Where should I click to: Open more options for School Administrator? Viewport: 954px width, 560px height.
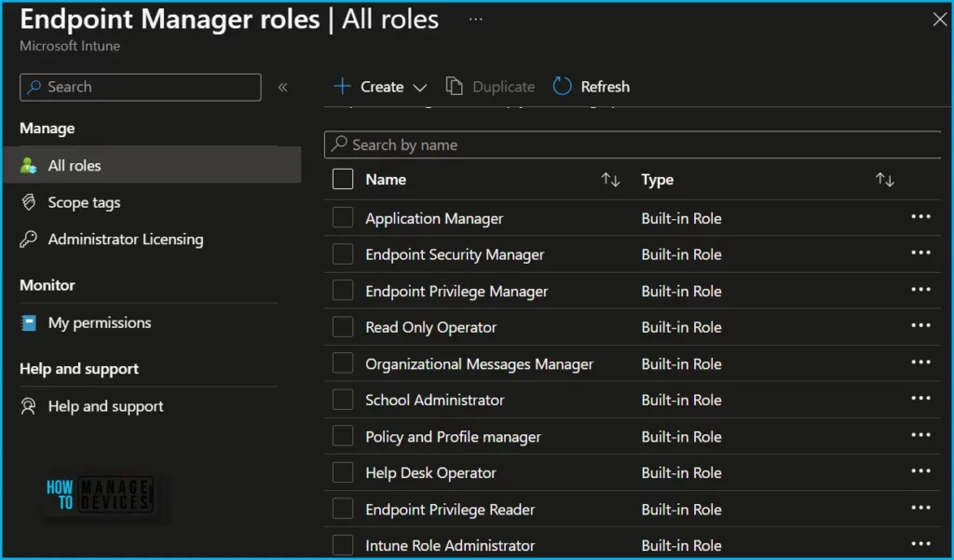point(921,398)
